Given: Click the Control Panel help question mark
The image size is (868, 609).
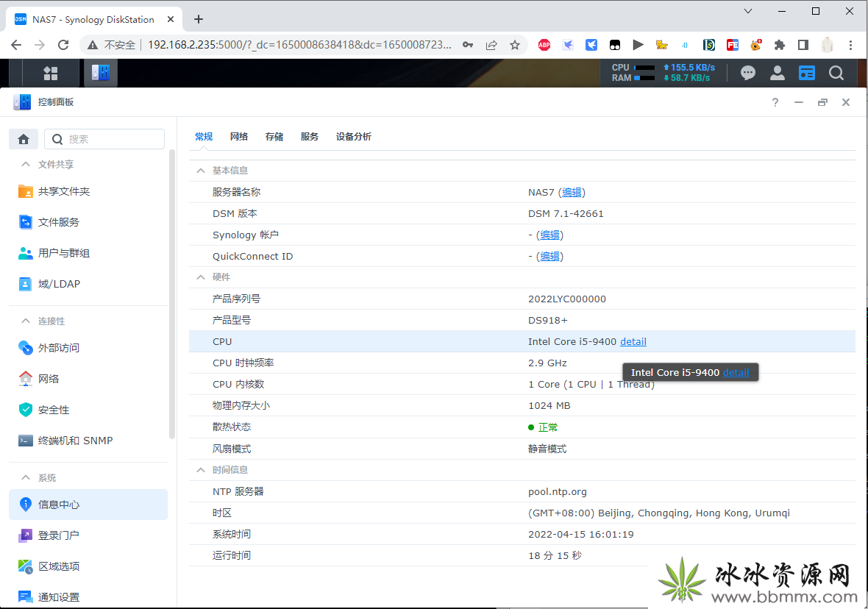Looking at the screenshot, I should pos(775,102).
